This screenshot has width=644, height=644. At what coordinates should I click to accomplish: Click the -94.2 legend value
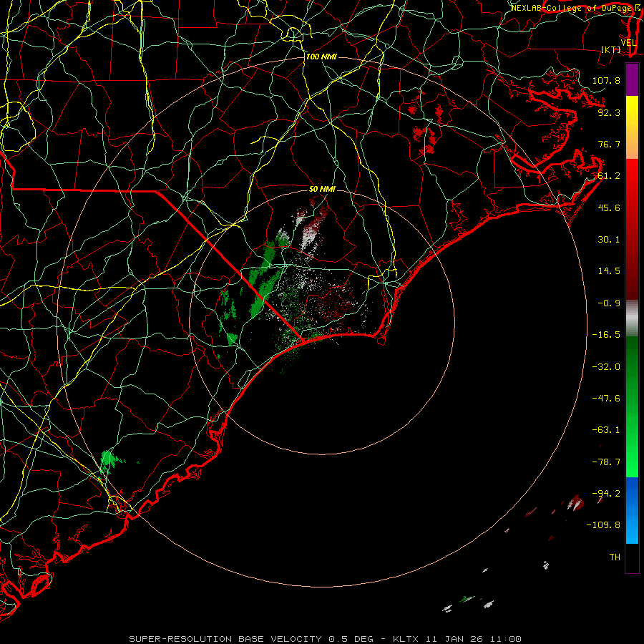coord(606,493)
